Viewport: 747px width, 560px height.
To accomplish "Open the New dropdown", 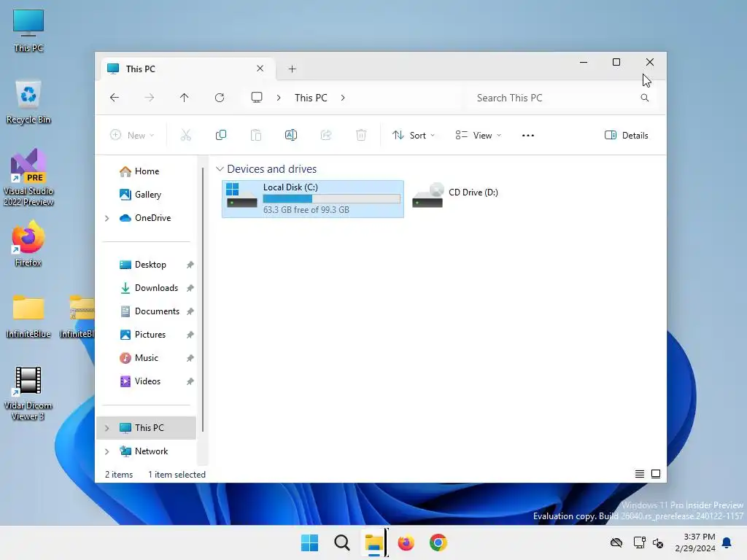I will click(132, 135).
